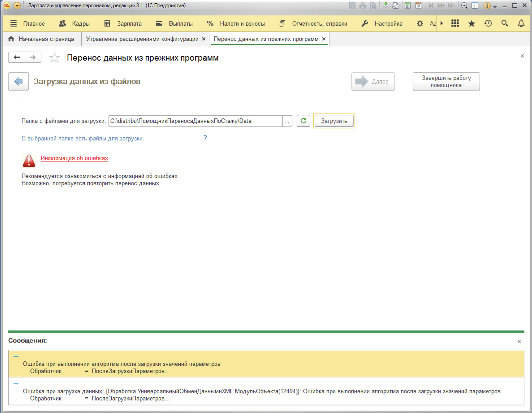
Task: Open the Информация об ошибках link
Action: click(x=74, y=158)
